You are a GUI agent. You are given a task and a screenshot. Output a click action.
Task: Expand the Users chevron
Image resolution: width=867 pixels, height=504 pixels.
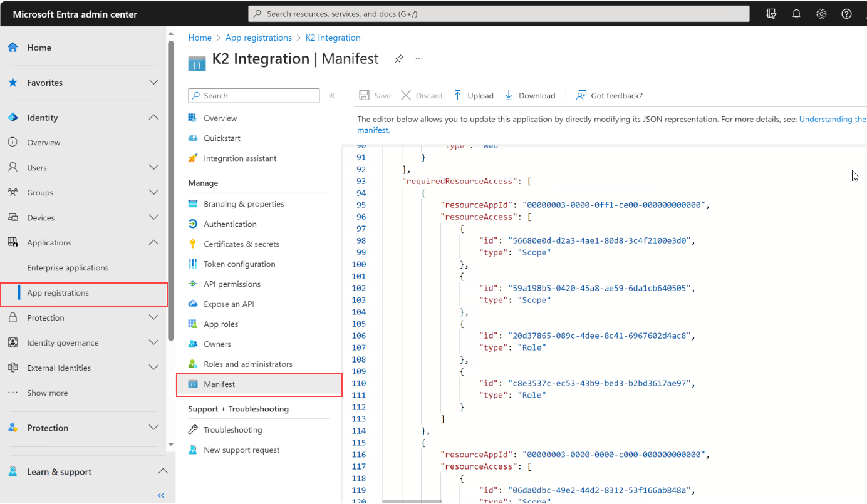(x=153, y=168)
